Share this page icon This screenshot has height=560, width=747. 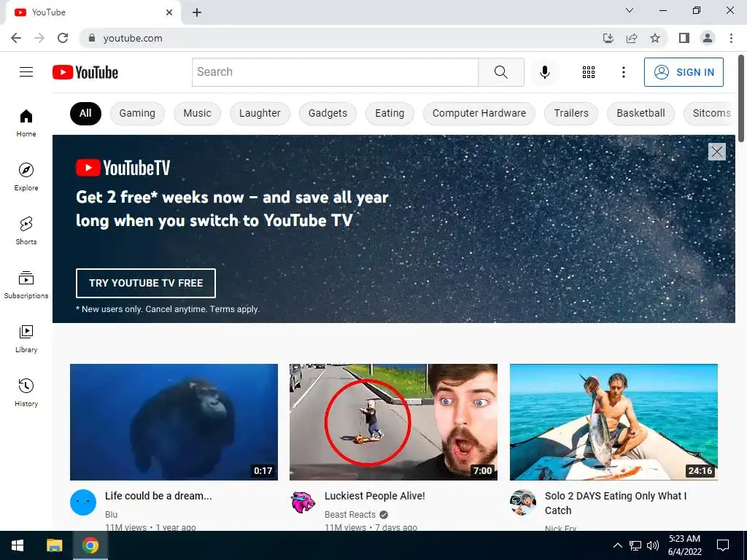(632, 38)
